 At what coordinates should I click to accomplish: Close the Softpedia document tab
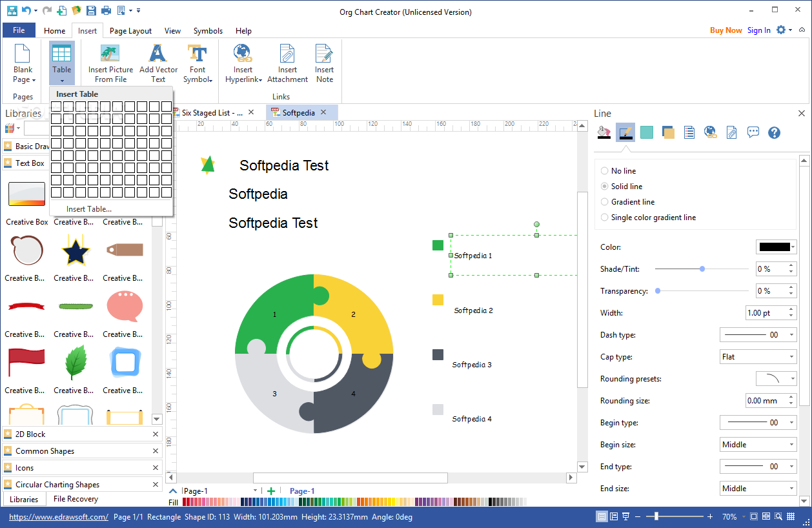click(323, 112)
